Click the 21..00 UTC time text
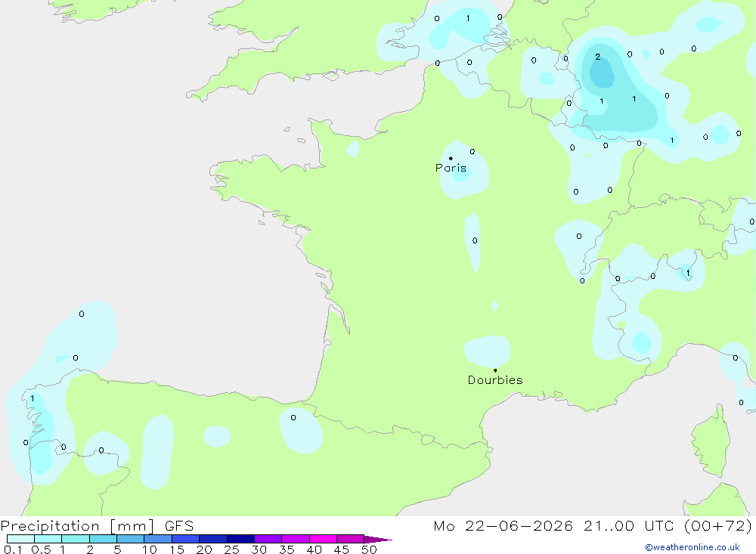756x554 pixels. 628,525
